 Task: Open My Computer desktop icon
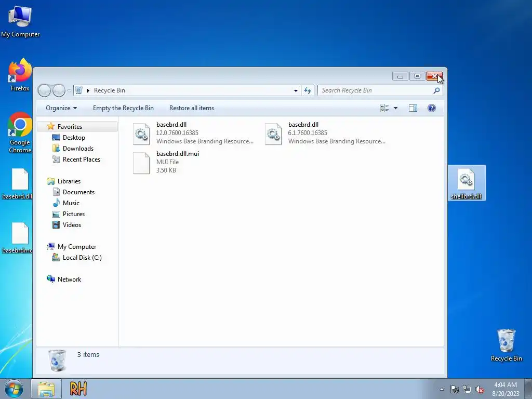pyautogui.click(x=20, y=21)
